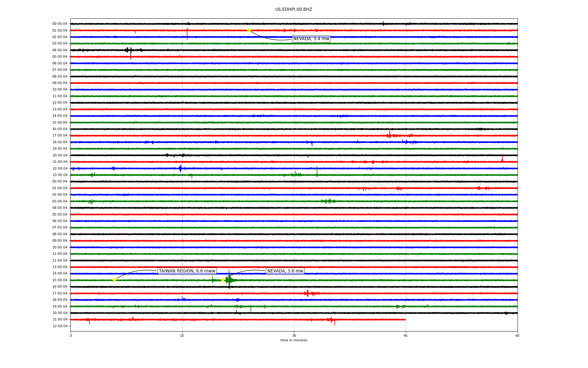Click the star marker on the 01:00:04 trace
588x368 pixels.
pos(249,30)
